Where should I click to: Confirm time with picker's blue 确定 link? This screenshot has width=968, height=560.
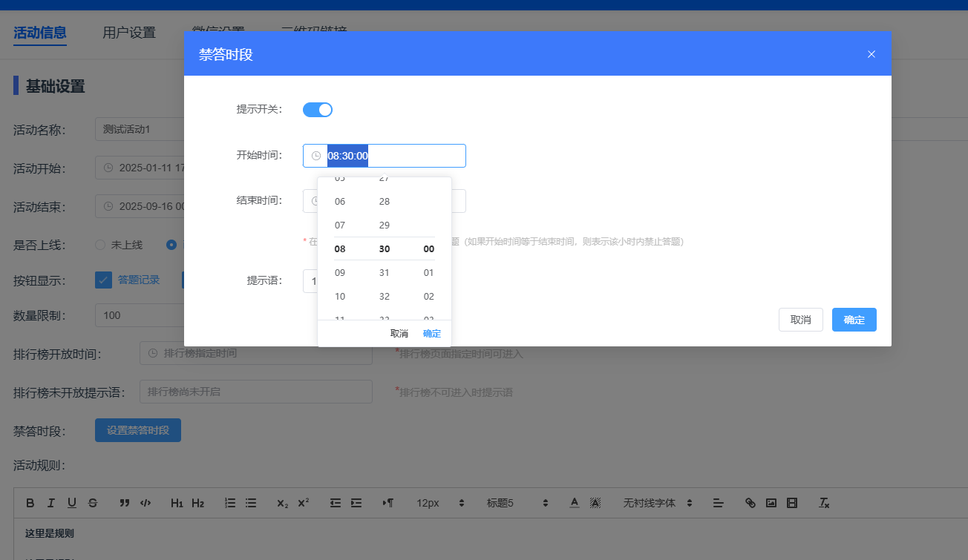click(x=432, y=334)
